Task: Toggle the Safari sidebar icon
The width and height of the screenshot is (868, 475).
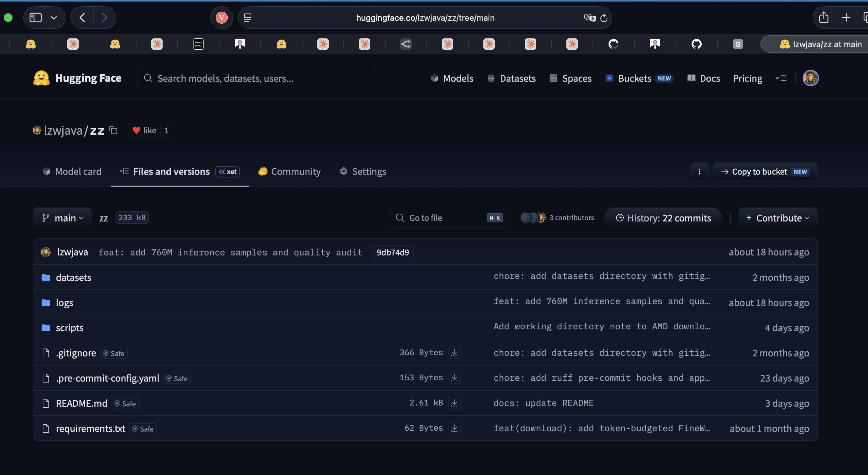Action: (x=35, y=18)
